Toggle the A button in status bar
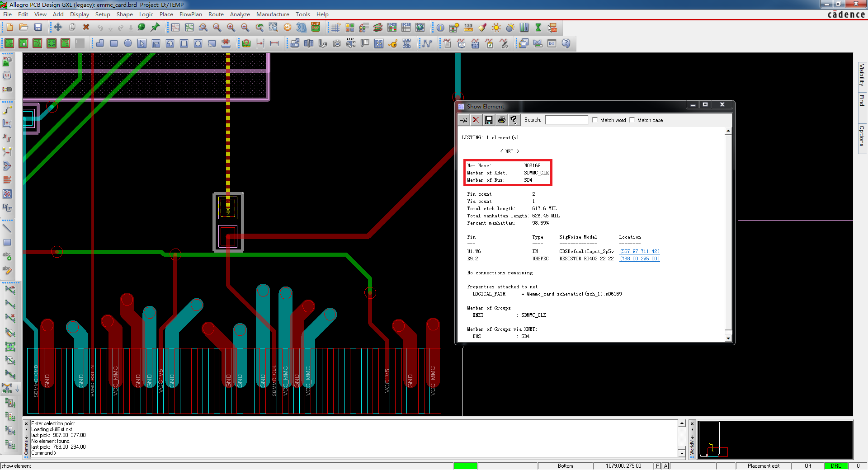 point(665,466)
